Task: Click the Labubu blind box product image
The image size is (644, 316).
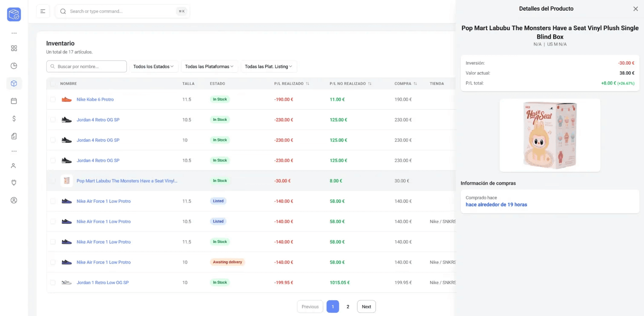Action: pos(550,135)
